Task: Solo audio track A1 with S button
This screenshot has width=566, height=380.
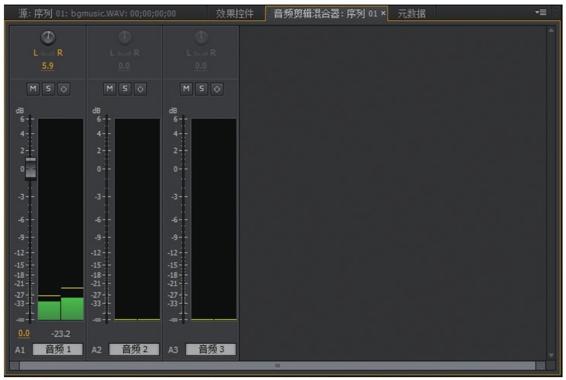Action: click(48, 89)
